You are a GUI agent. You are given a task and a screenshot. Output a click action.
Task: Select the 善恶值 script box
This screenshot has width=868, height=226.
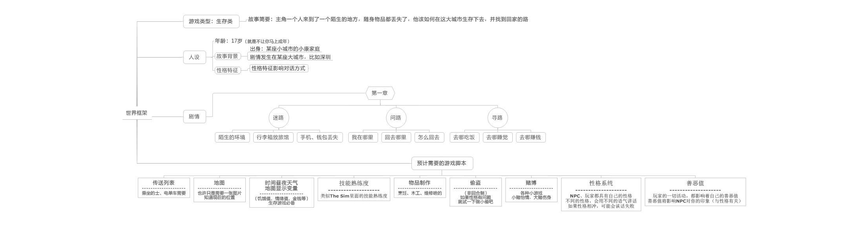coord(695,192)
